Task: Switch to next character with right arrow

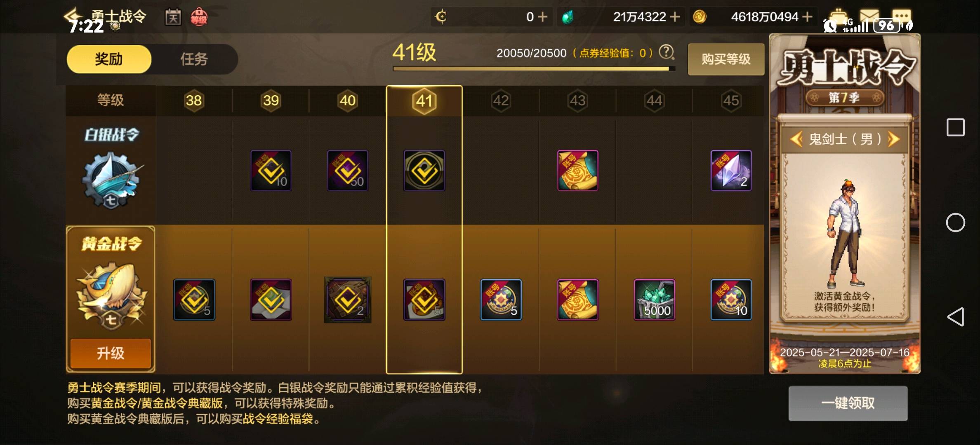Action: click(893, 139)
